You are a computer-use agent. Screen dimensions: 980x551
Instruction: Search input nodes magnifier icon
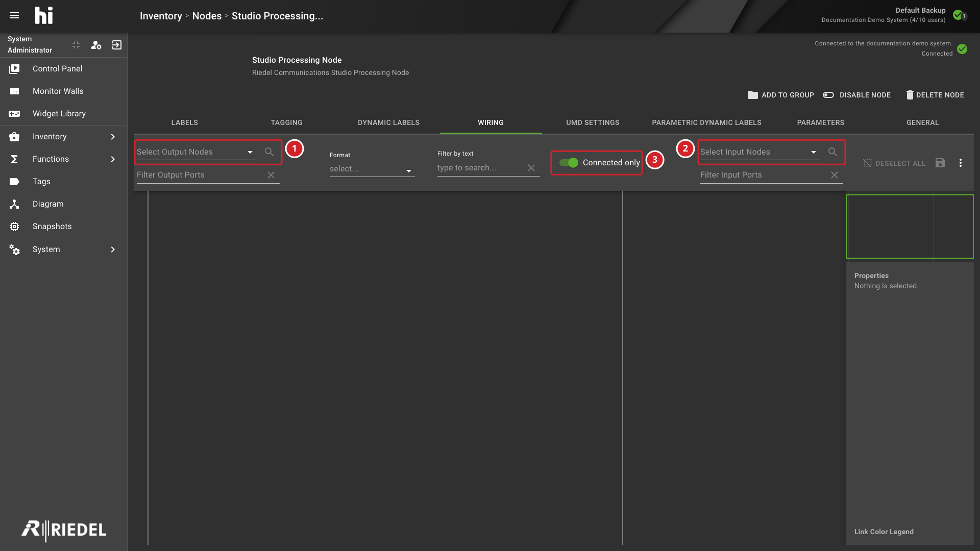coord(832,152)
